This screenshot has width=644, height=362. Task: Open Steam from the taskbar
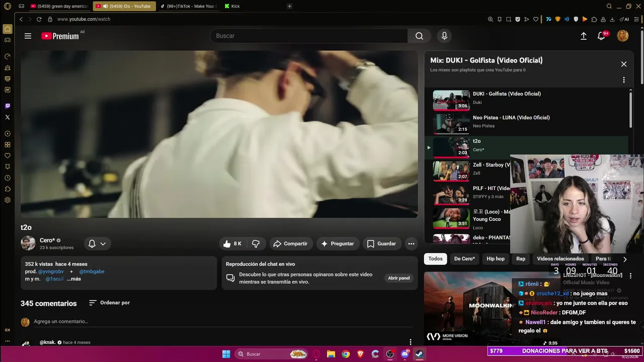click(419, 354)
